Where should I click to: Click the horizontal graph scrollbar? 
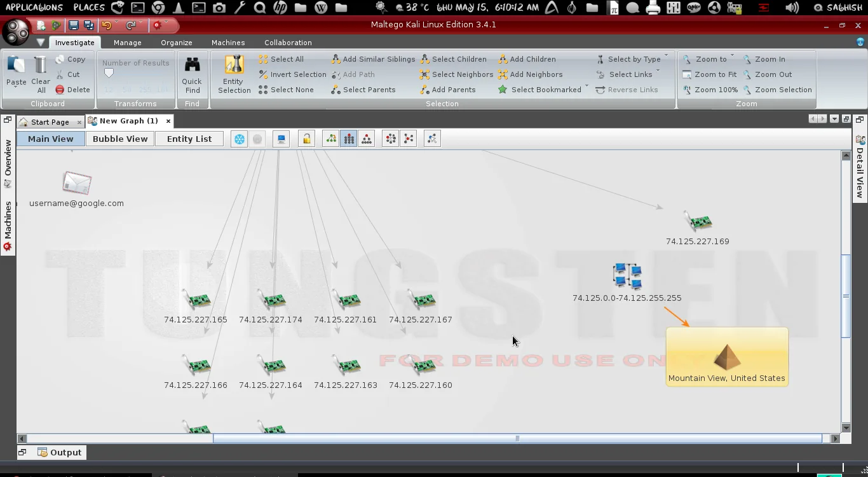(x=517, y=438)
